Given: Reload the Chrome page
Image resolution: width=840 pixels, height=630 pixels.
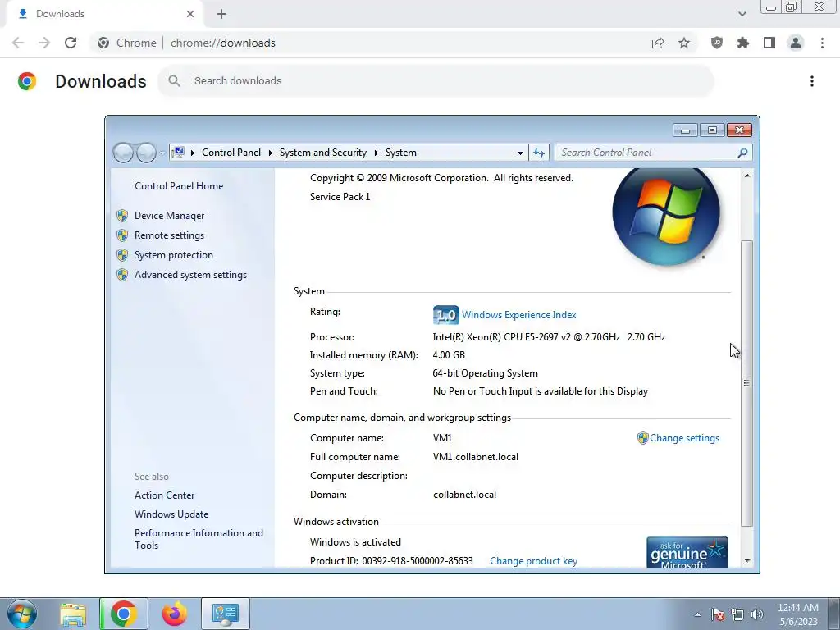Looking at the screenshot, I should [71, 43].
